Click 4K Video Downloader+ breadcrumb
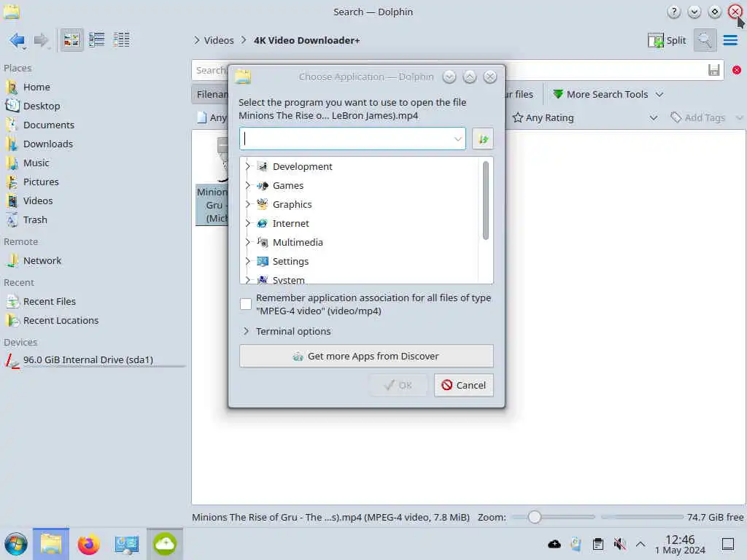Screen dimensions: 747x560 [306, 41]
